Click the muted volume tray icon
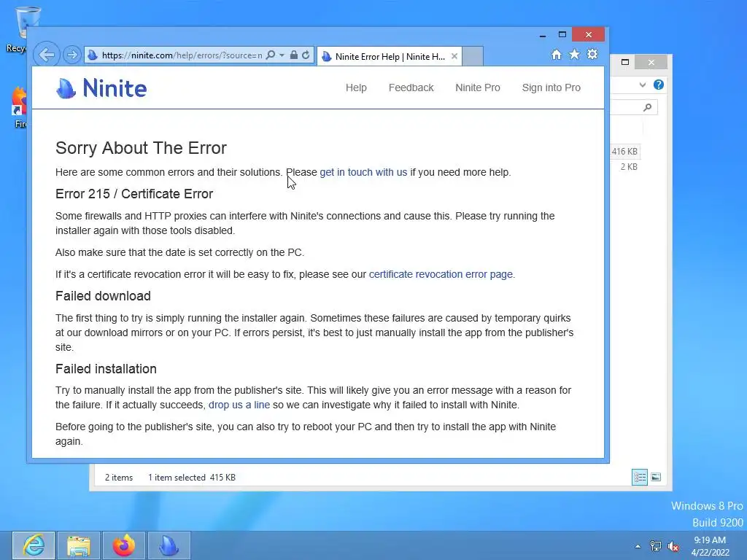This screenshot has width=747, height=560. (x=673, y=546)
